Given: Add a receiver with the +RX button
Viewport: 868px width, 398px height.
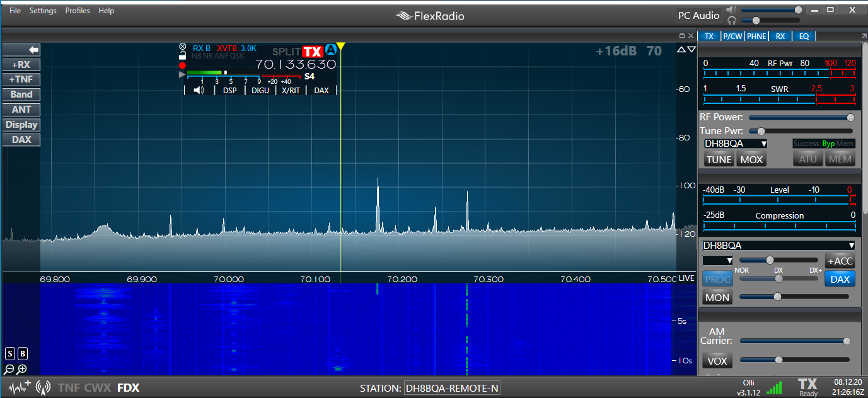Looking at the screenshot, I should [21, 64].
